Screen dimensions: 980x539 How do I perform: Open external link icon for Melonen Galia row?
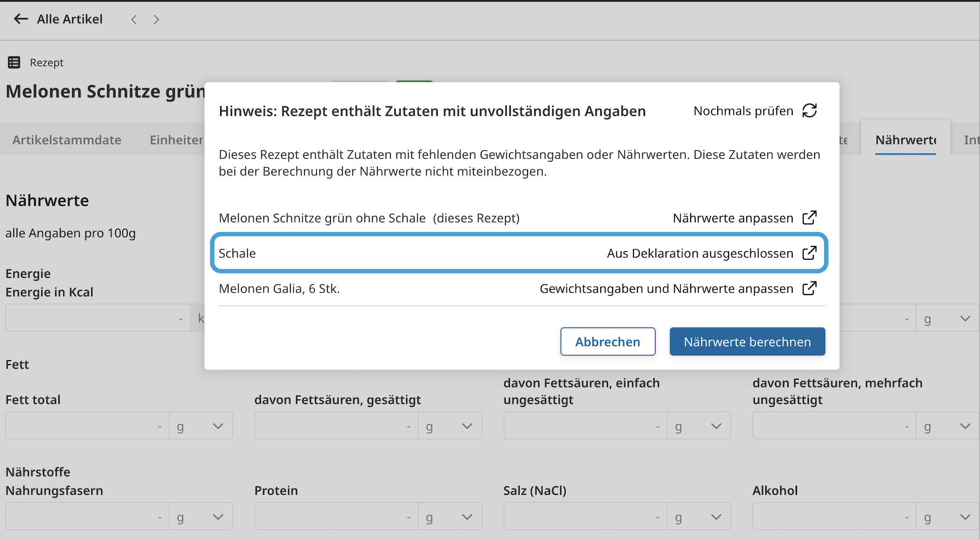click(809, 289)
